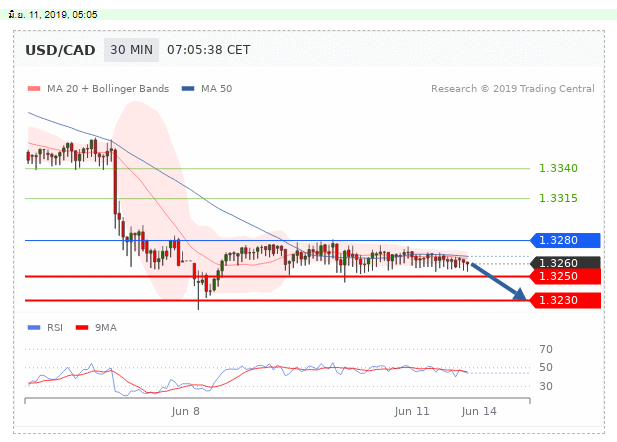Click the RSI 30 level label
The height and width of the screenshot is (442, 617).
click(546, 386)
